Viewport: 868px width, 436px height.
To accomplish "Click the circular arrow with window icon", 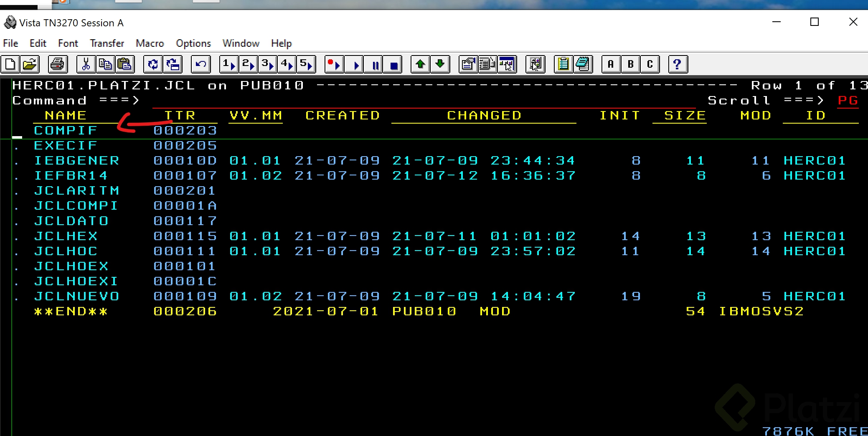I will click(x=173, y=64).
